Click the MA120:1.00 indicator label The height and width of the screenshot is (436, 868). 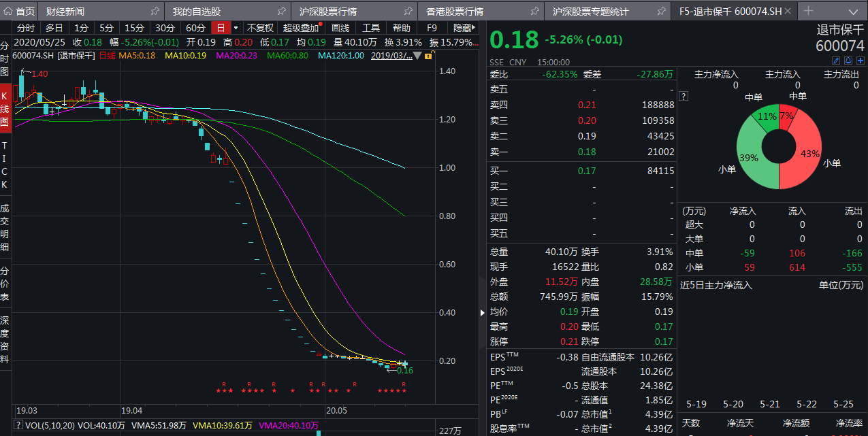point(340,56)
